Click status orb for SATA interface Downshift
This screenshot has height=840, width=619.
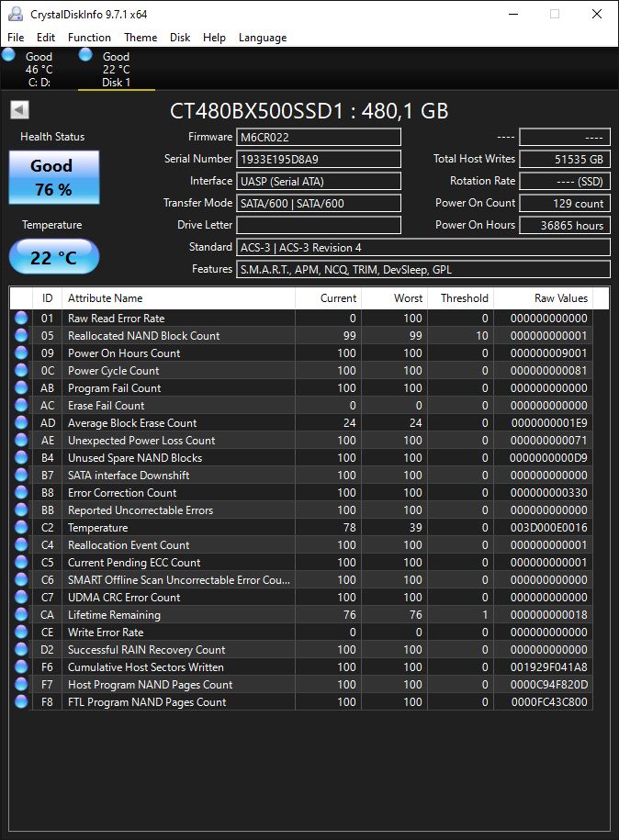[21, 476]
